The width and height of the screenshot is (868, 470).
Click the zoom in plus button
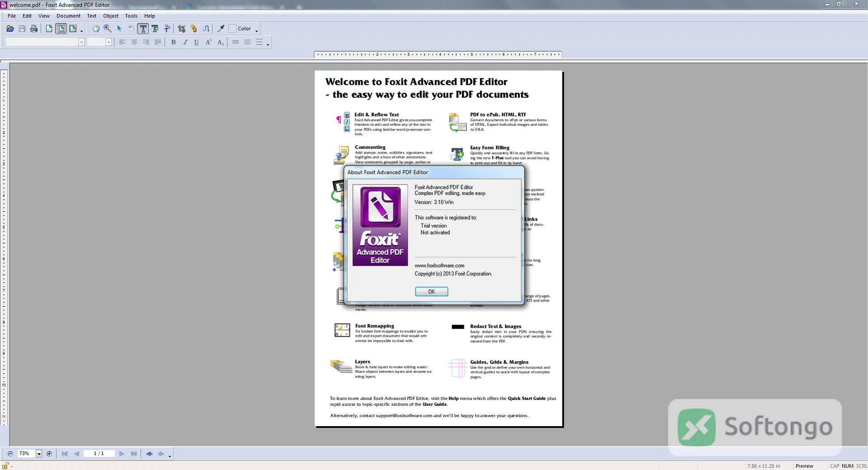point(49,454)
